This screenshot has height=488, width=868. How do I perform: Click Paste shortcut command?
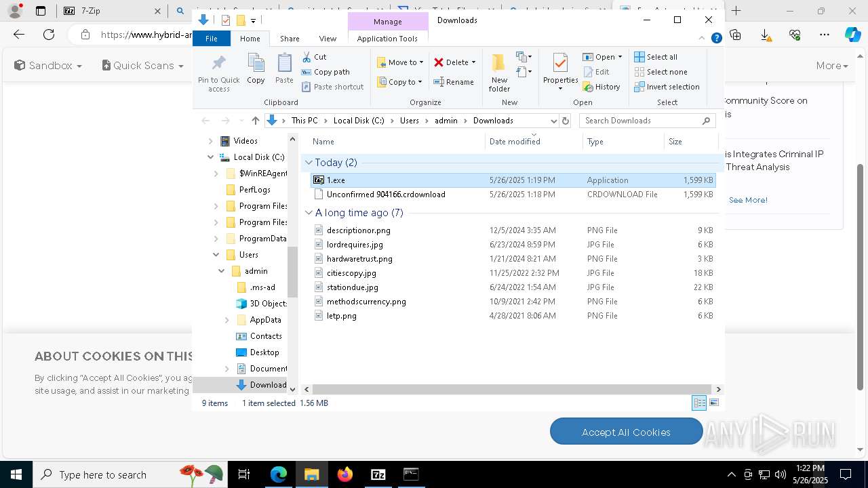(332, 87)
